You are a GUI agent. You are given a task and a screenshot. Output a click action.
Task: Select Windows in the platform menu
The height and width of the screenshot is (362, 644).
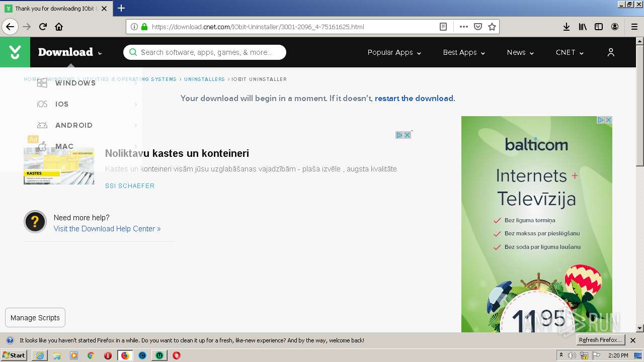75,83
